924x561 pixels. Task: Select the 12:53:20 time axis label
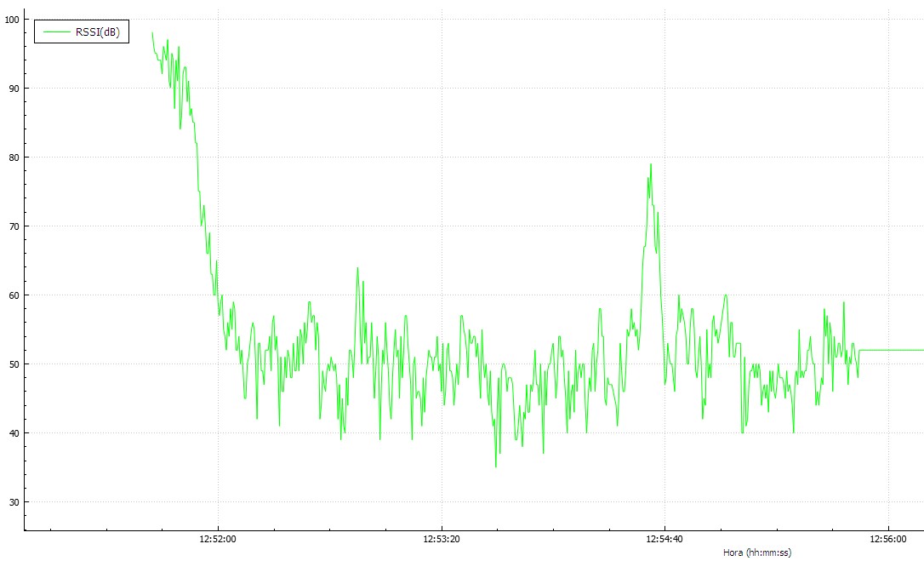(x=441, y=540)
